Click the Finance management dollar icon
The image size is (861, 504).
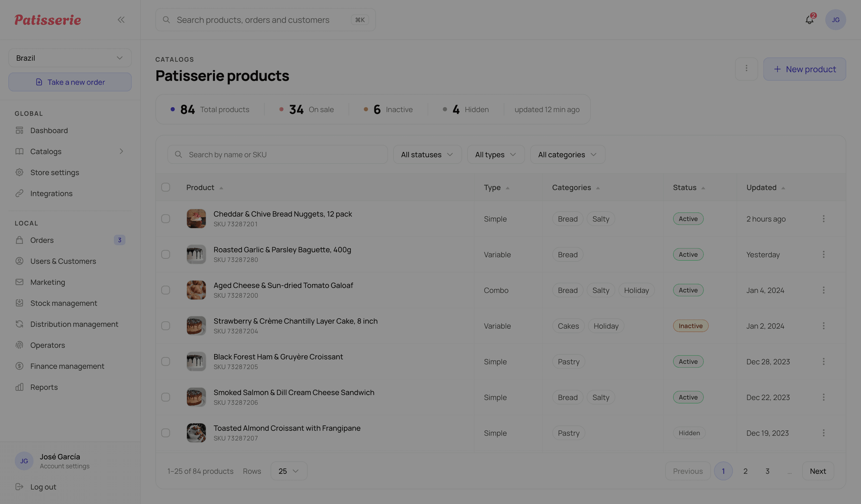19,366
